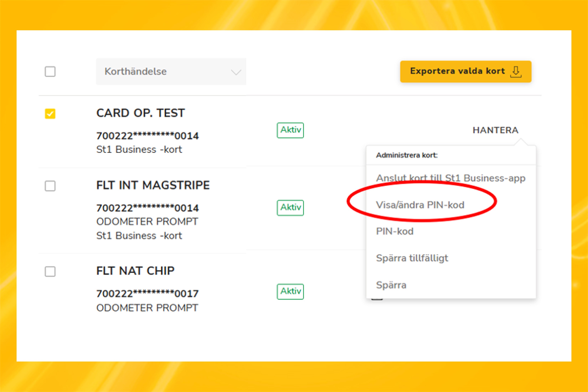This screenshot has width=588, height=392.
Task: Click the Exportera valda kort button
Action: tap(465, 71)
